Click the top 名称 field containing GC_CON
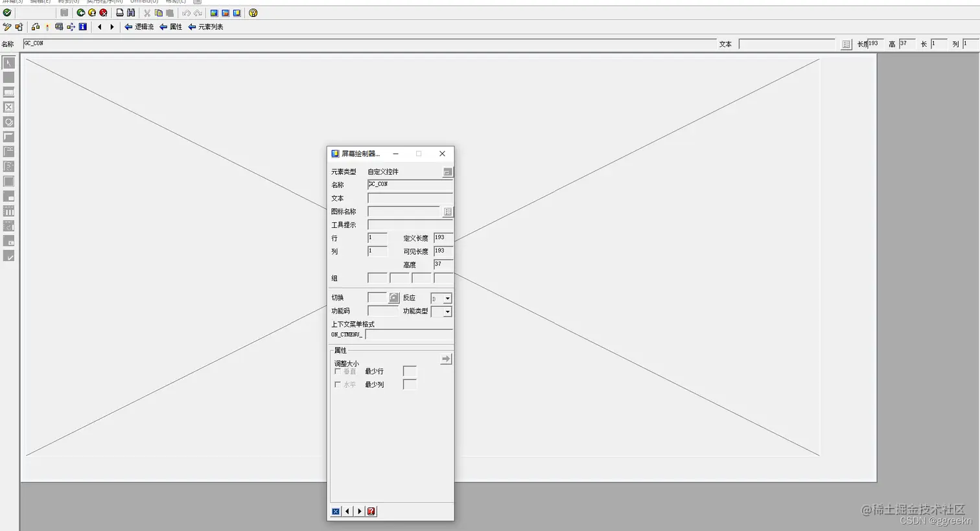 pyautogui.click(x=369, y=43)
